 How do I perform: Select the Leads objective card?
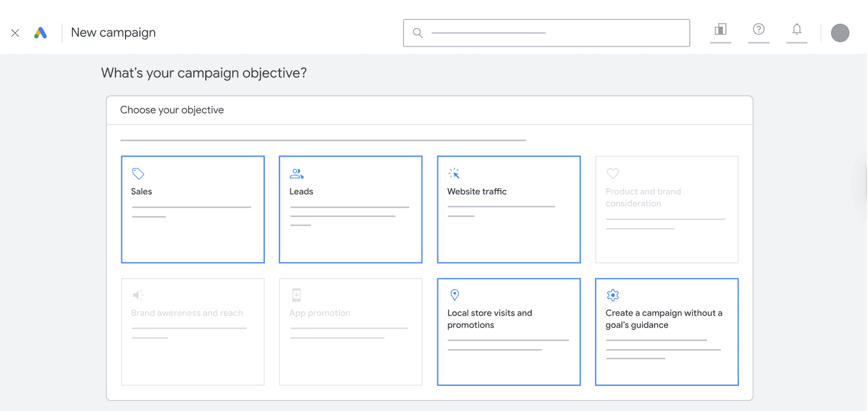(350, 209)
